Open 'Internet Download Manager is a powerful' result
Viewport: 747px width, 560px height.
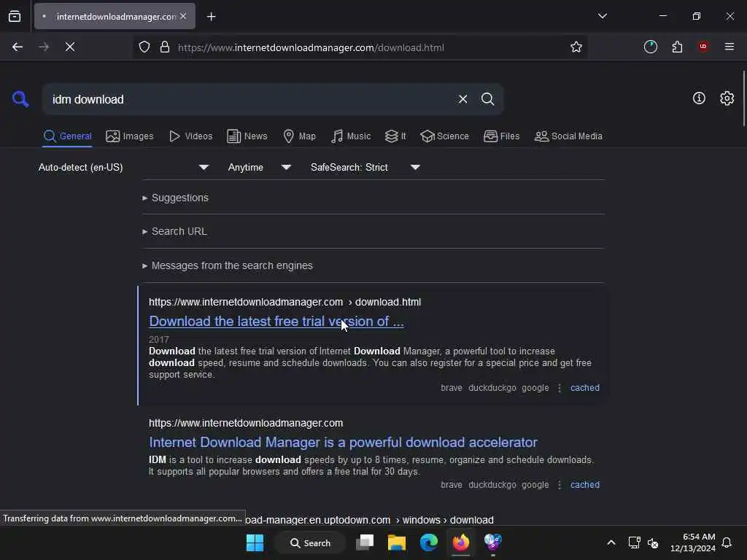(343, 443)
